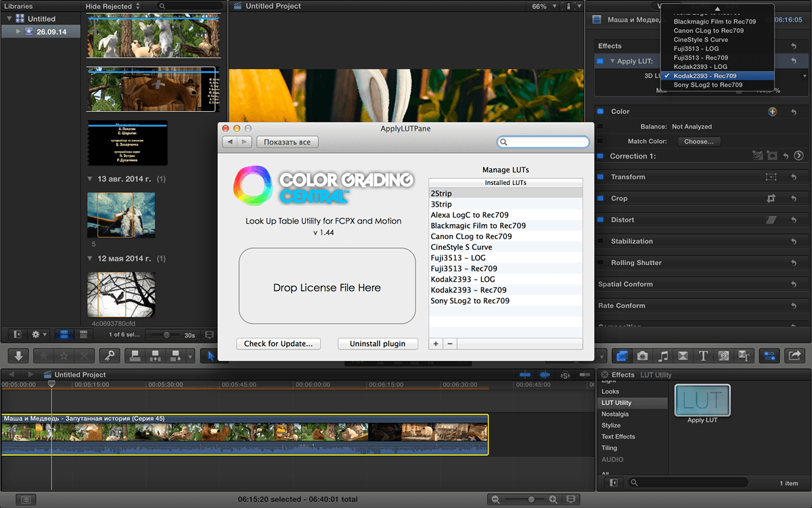Toggle audio skimming waveform icon
Image resolution: width=812 pixels, height=508 pixels.
[544, 375]
